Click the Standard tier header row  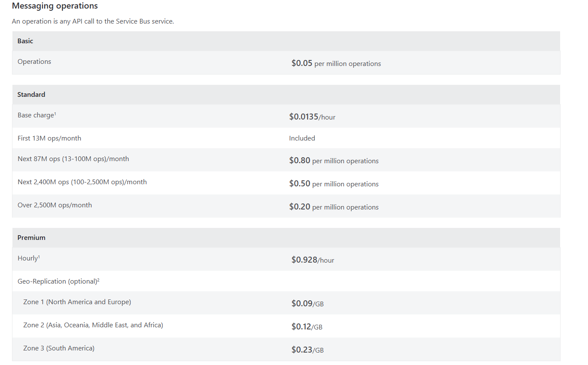[31, 94]
